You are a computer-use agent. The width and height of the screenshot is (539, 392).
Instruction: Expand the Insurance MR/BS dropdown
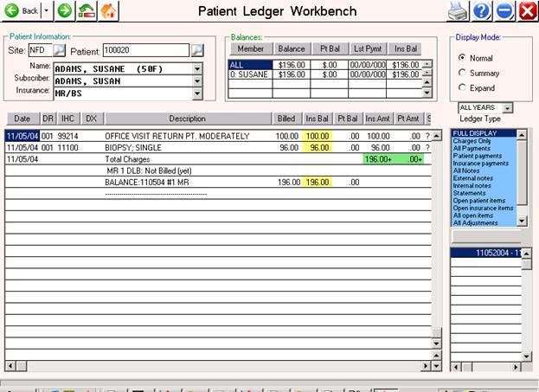coord(197,90)
